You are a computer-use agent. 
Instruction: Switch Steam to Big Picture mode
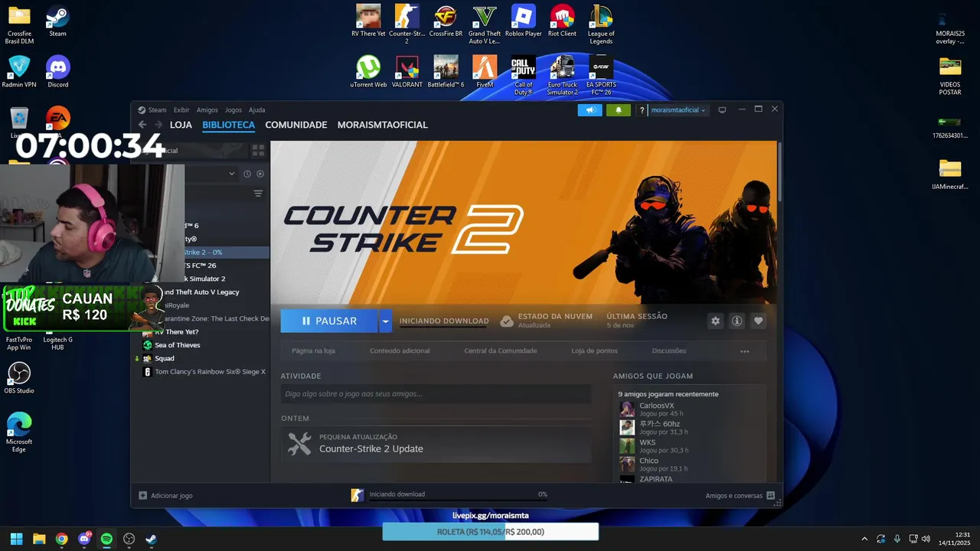point(722,110)
